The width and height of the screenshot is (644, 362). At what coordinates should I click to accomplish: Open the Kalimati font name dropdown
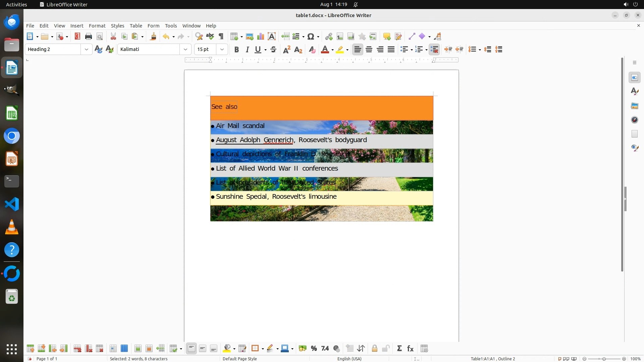(185, 50)
